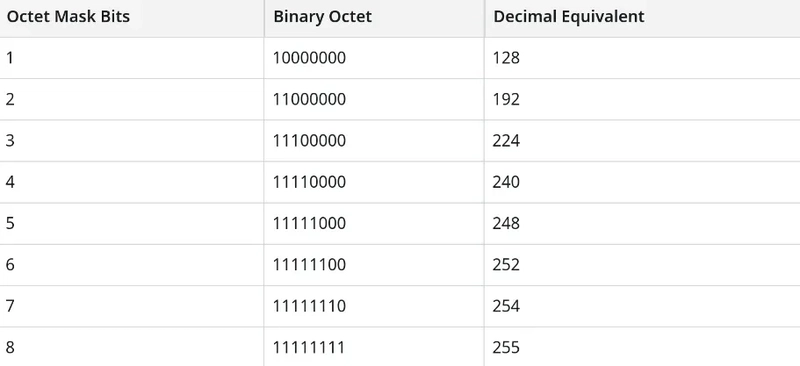Click decimal value 192
This screenshot has height=366, width=800.
click(506, 99)
